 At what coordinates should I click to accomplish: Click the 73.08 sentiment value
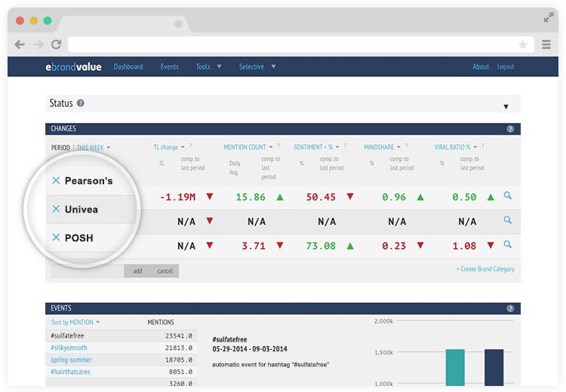click(321, 246)
